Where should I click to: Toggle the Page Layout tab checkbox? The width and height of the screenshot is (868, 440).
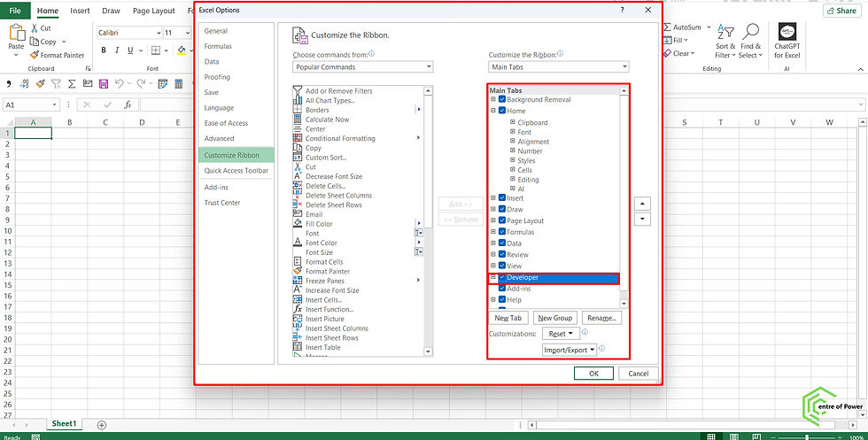(502, 220)
